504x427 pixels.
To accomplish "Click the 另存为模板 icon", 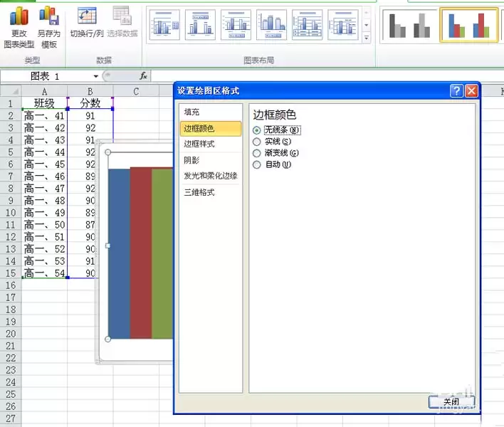I will pyautogui.click(x=48, y=17).
